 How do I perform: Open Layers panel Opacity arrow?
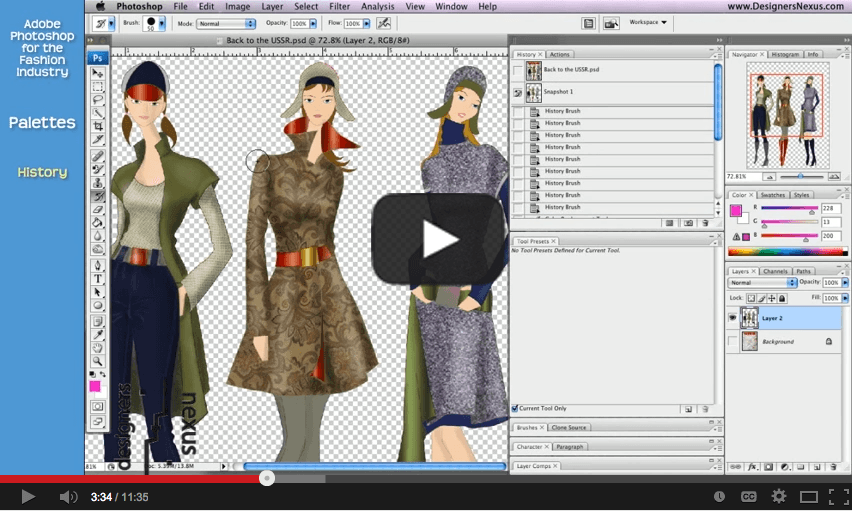click(845, 283)
